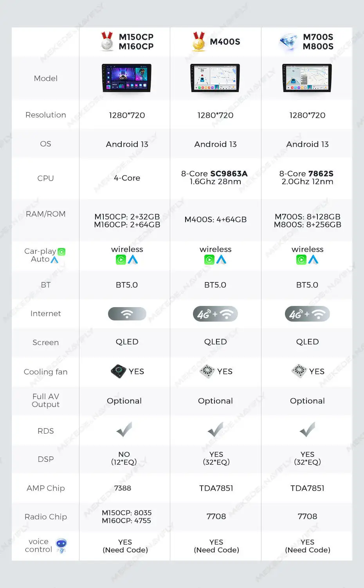The image size is (364, 588).
Task: Click the RDS checkmark for M700S
Action: pyautogui.click(x=308, y=430)
